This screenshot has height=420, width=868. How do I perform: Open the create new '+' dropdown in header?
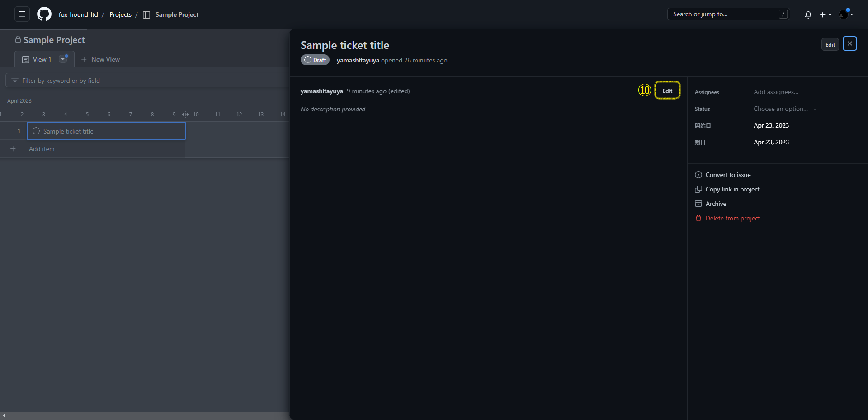point(825,14)
